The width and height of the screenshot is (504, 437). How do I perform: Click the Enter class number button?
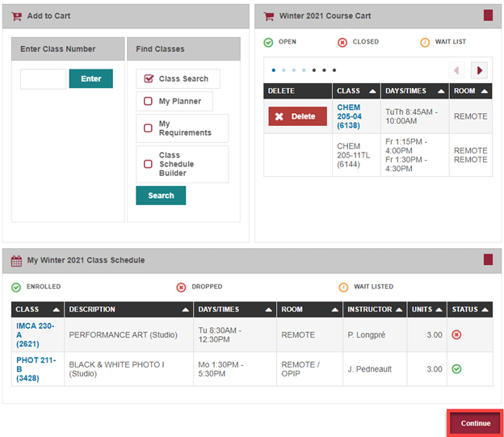pyautogui.click(x=91, y=78)
